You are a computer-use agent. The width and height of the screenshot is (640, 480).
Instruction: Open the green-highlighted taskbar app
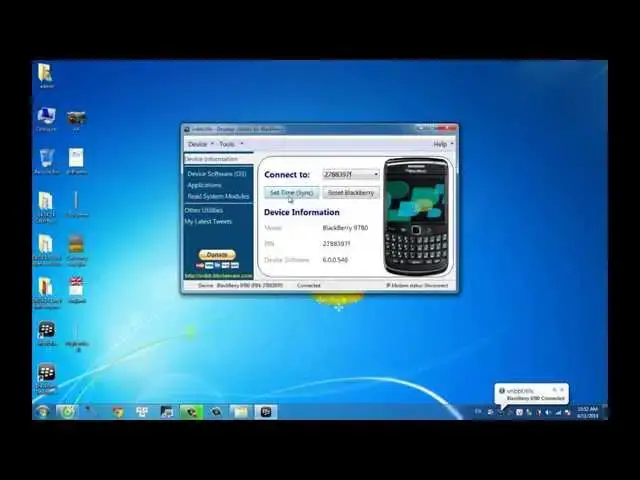(x=191, y=412)
